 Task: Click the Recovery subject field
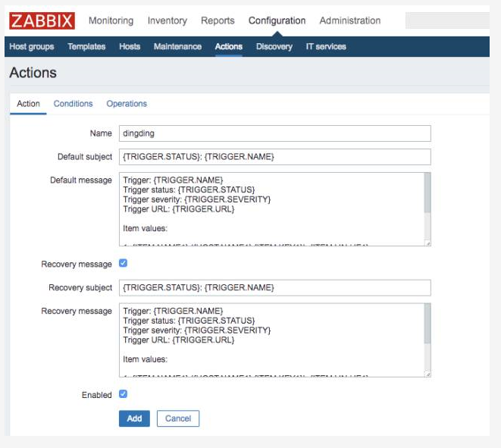click(x=275, y=288)
